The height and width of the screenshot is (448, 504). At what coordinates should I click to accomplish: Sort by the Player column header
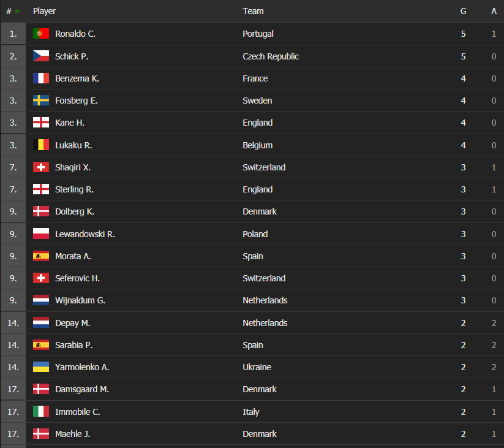44,11
